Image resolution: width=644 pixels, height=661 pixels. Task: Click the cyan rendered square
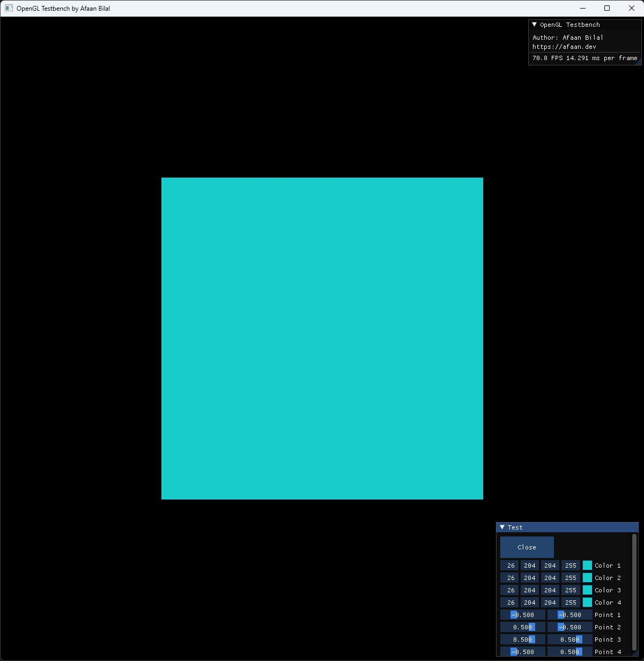[322, 339]
